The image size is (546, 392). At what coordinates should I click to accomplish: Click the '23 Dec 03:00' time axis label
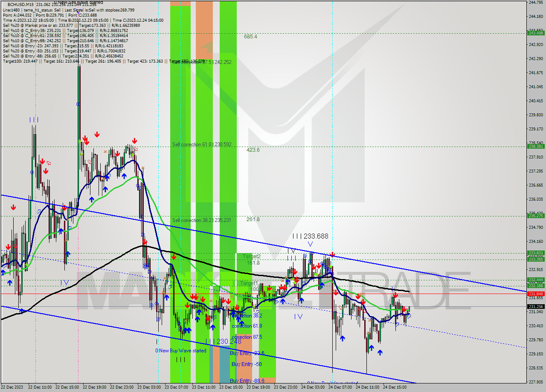coord(149,387)
